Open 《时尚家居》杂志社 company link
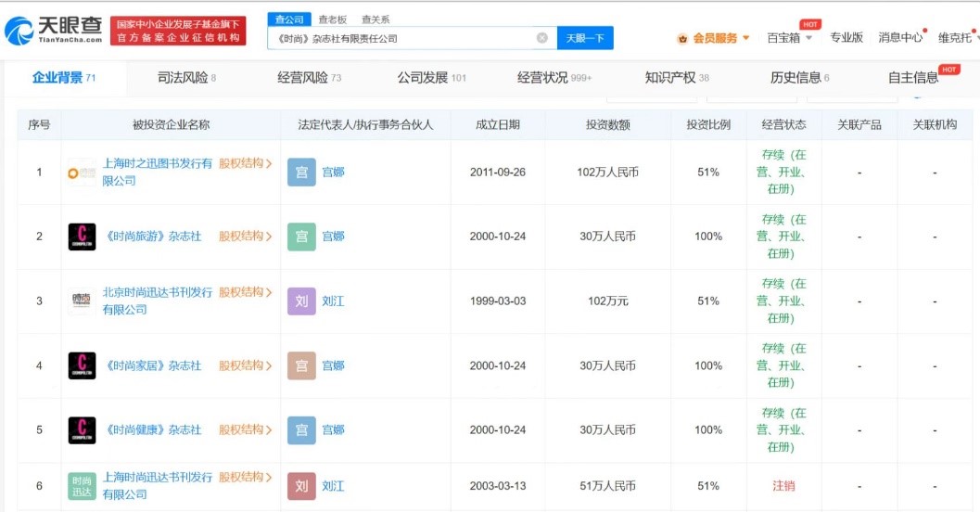The image size is (980, 512). click(153, 365)
